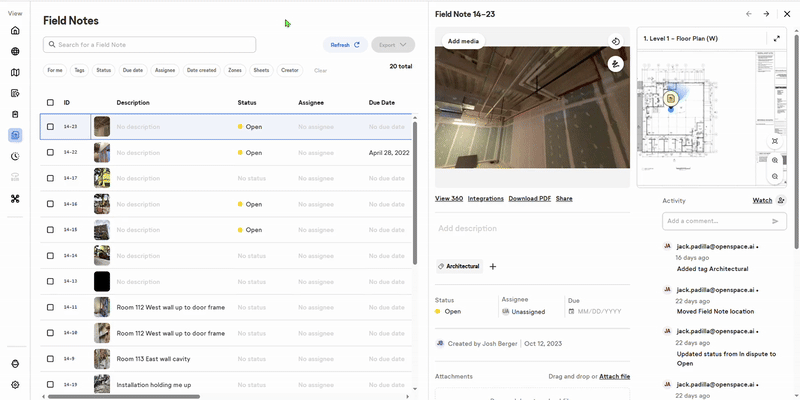Click the Download PDF link

tap(530, 198)
